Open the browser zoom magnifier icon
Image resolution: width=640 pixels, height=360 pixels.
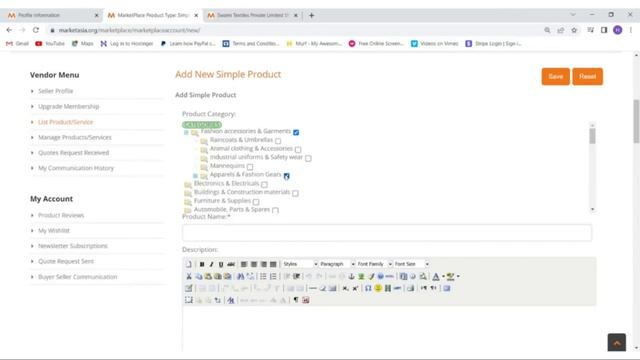pyautogui.click(x=547, y=30)
